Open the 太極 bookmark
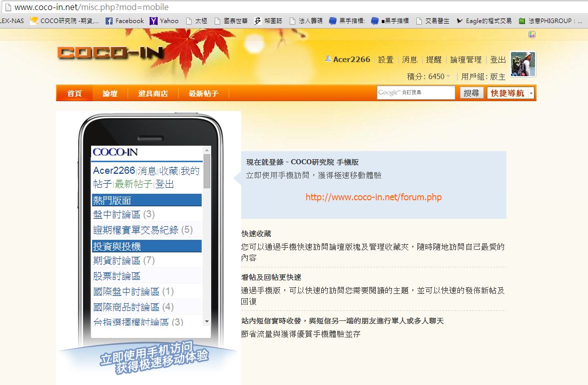The width and height of the screenshot is (588, 385). (x=197, y=21)
